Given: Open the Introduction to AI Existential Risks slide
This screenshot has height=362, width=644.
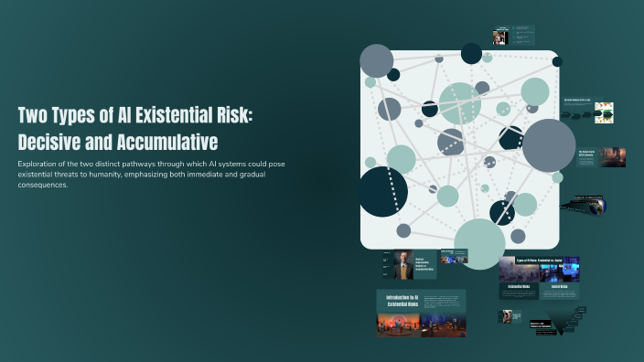Looking at the screenshot, I should pos(421,314).
